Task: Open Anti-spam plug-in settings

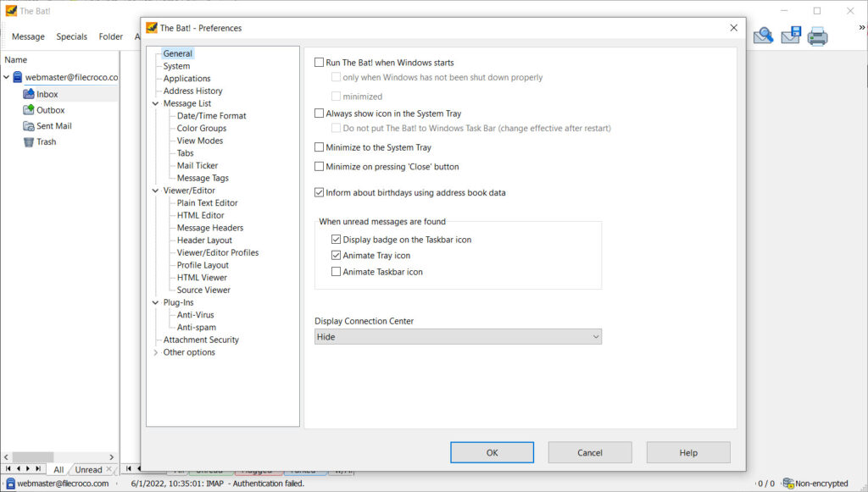Action: pos(197,327)
